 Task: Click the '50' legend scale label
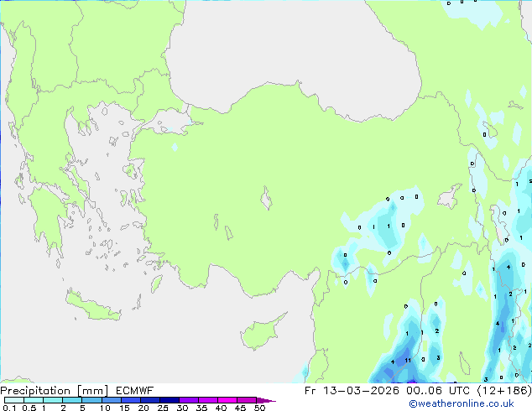coord(259,408)
